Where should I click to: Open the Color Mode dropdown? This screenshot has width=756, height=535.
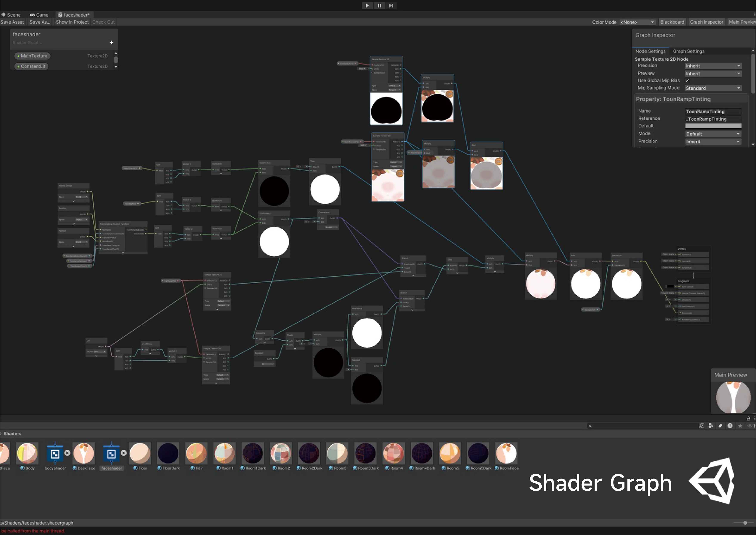(637, 22)
